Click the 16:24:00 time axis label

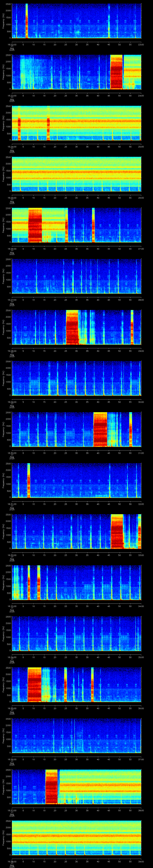pos(12,147)
